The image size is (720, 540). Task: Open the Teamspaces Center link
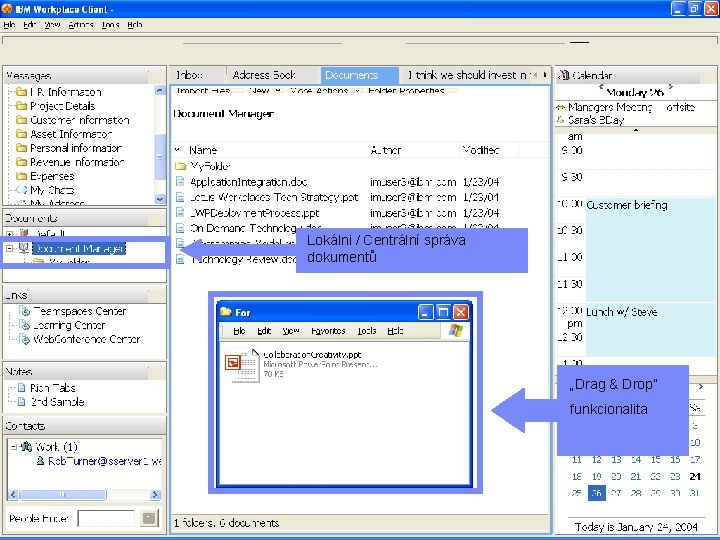pos(79,311)
